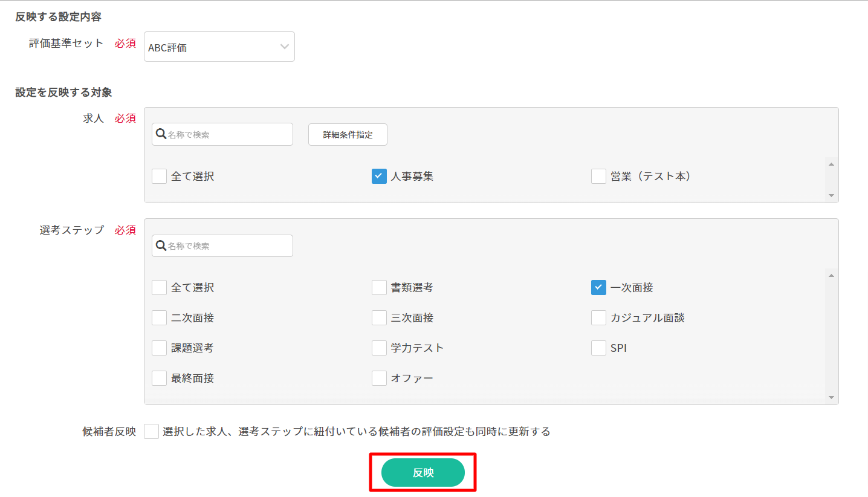Check the 営業（テスト本） checkbox
Image resolution: width=868 pixels, height=497 pixels.
pos(598,177)
